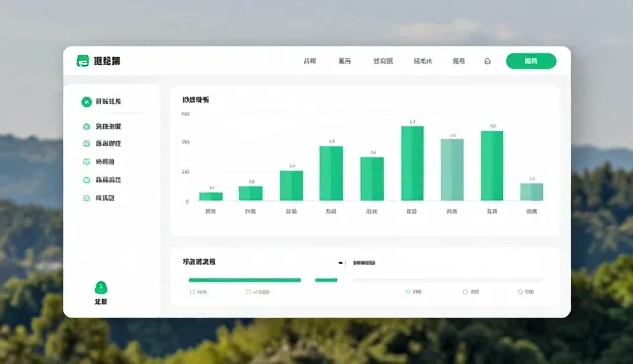Open the third sidebar entry's text label
This screenshot has height=364, width=633.
coord(105,162)
